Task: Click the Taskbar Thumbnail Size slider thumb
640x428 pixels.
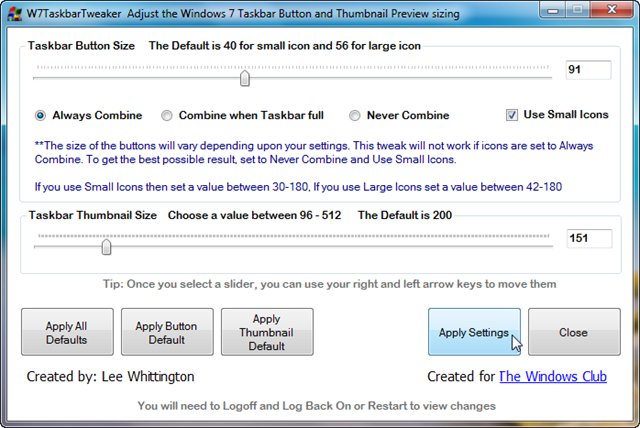Action: (106, 246)
